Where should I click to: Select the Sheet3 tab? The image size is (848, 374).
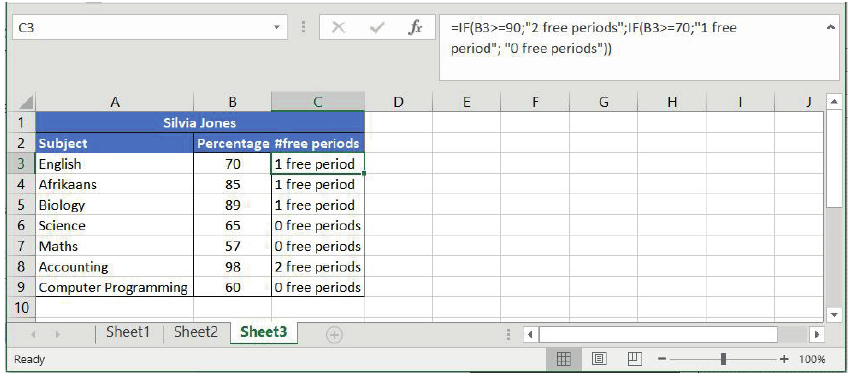click(264, 332)
